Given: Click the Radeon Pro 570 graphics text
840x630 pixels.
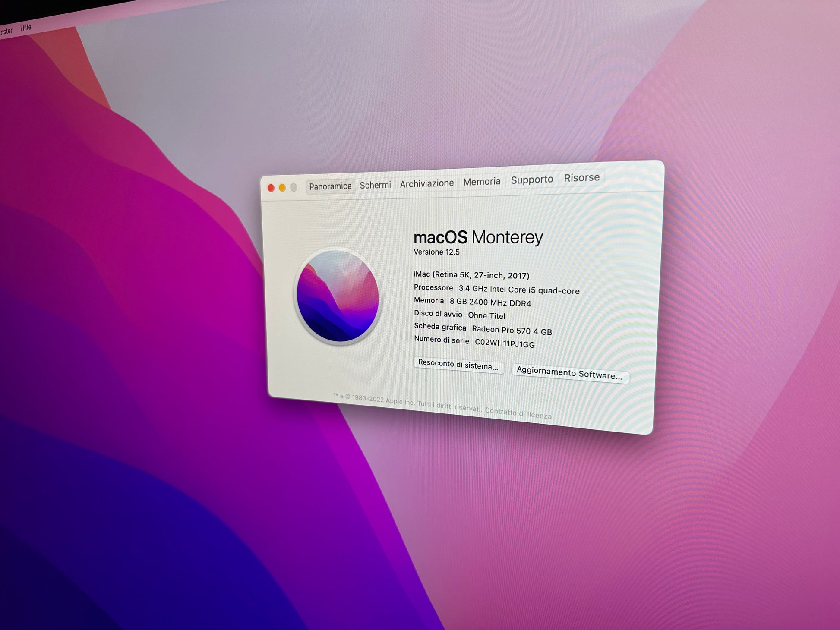Looking at the screenshot, I should [512, 330].
